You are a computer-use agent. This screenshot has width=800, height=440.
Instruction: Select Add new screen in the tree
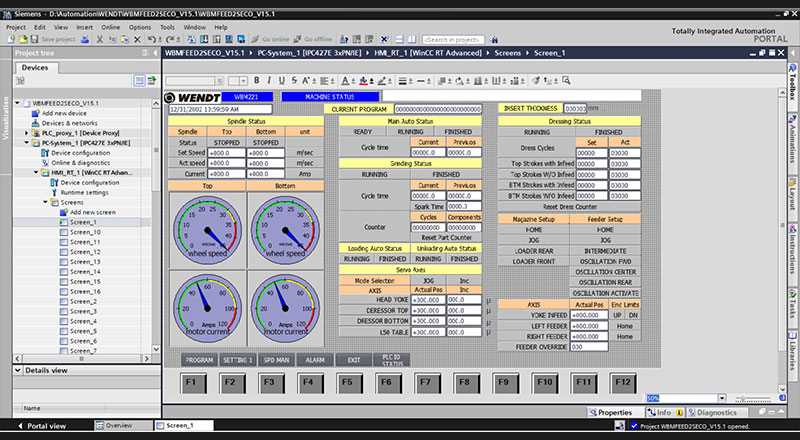point(92,212)
